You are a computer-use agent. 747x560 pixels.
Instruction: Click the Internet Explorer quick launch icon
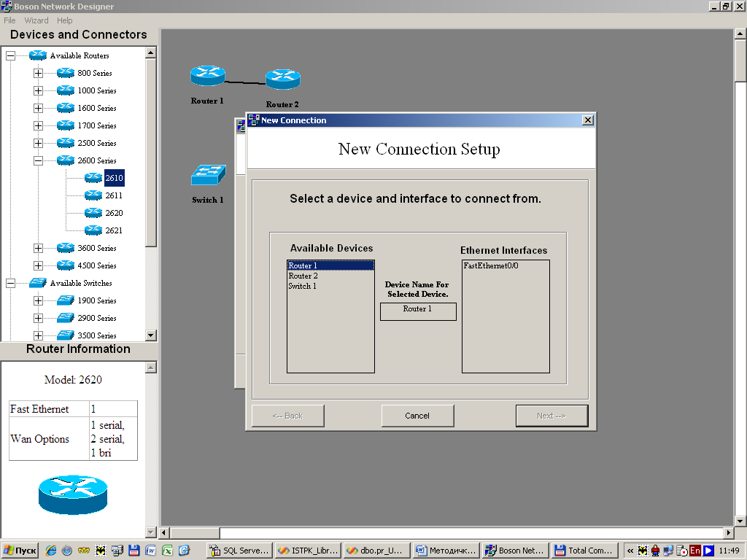(50, 551)
